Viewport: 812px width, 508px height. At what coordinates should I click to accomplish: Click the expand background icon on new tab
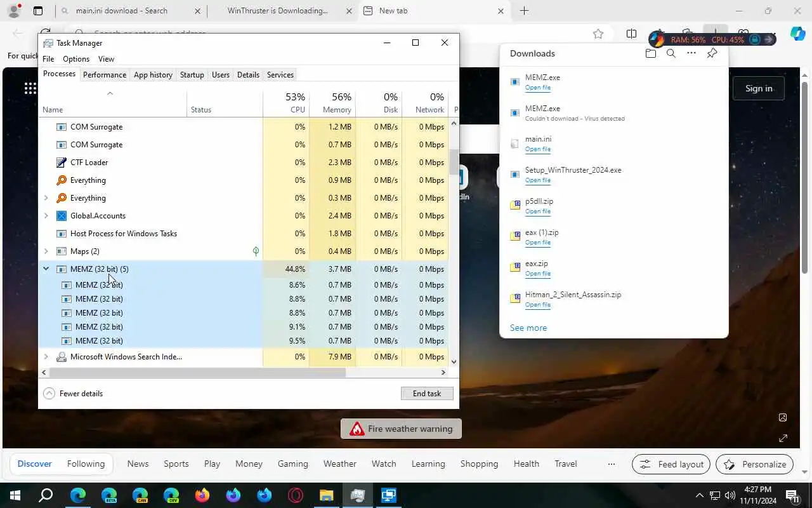coord(783,438)
